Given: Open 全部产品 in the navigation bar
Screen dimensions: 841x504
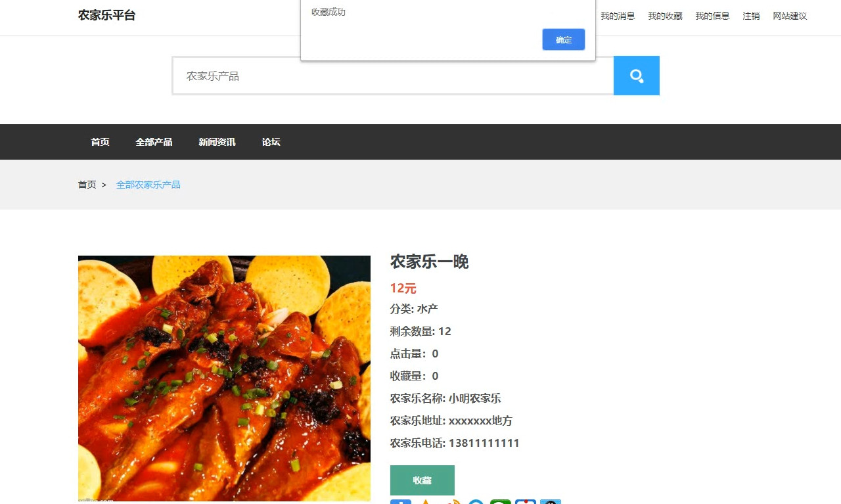Looking at the screenshot, I should pyautogui.click(x=154, y=142).
